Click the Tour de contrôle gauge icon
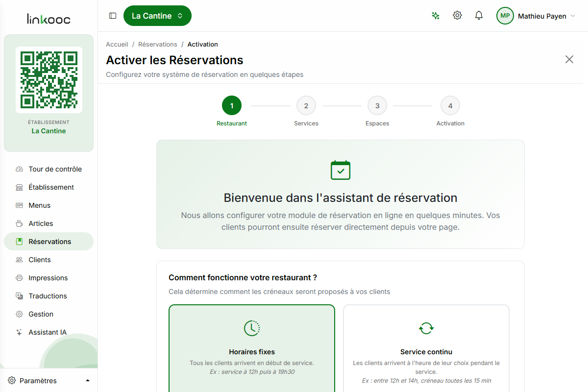This screenshot has height=392, width=588. (19, 169)
